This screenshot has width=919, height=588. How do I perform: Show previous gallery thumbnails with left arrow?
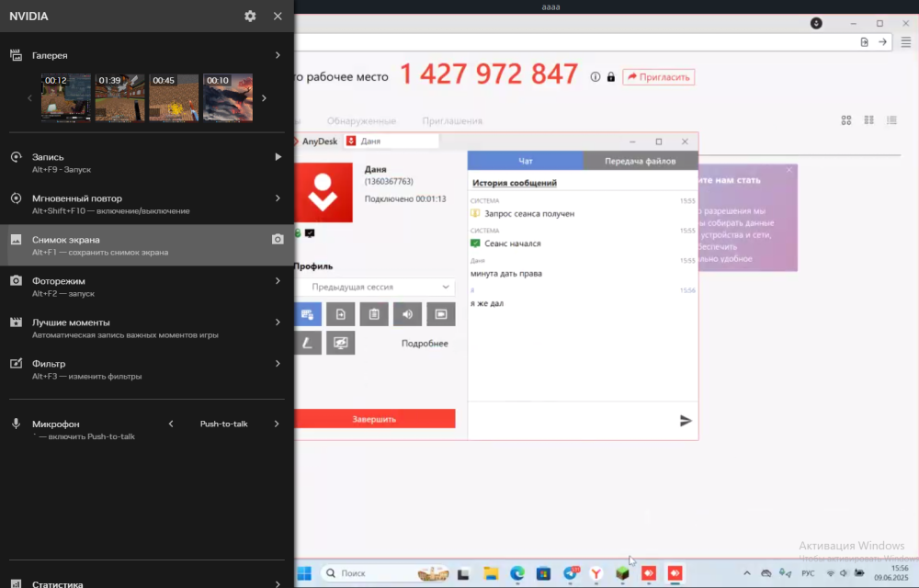coord(30,97)
